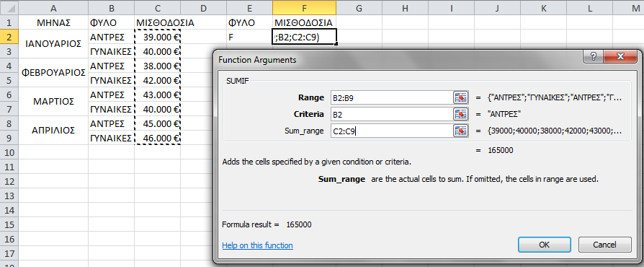
Task: Select column header E
Action: (249, 7)
